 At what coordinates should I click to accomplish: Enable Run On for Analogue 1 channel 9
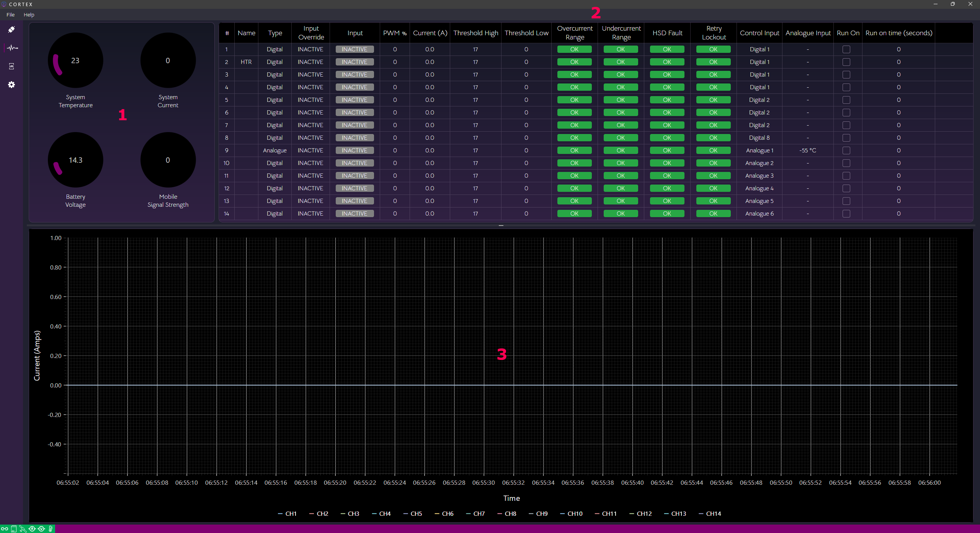[846, 150]
